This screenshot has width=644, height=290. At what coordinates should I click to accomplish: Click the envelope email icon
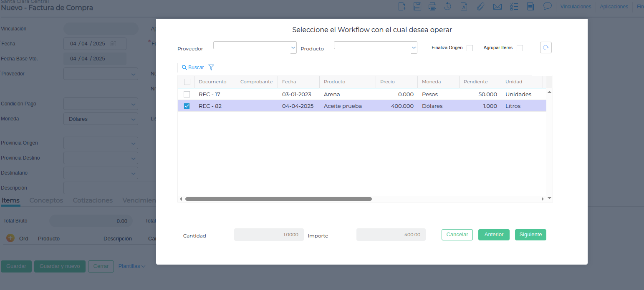coord(497,6)
